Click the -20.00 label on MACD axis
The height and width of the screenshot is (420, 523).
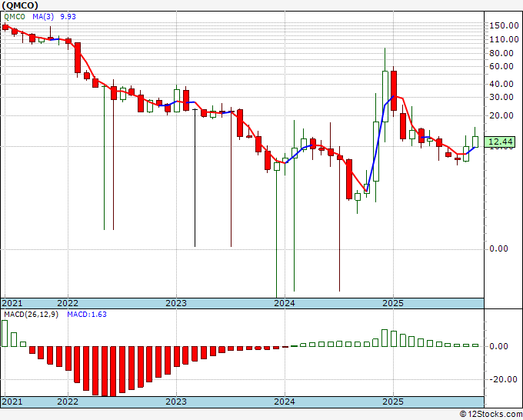pyautogui.click(x=503, y=380)
